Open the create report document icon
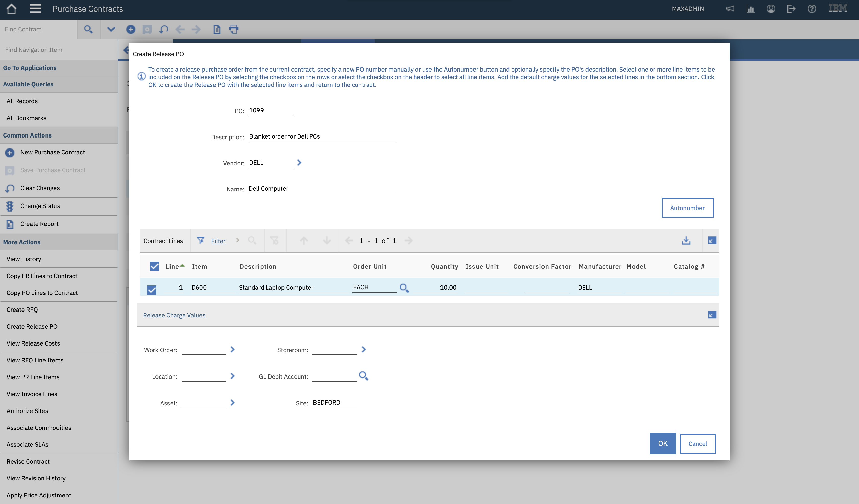Image resolution: width=859 pixels, height=504 pixels. [217, 29]
